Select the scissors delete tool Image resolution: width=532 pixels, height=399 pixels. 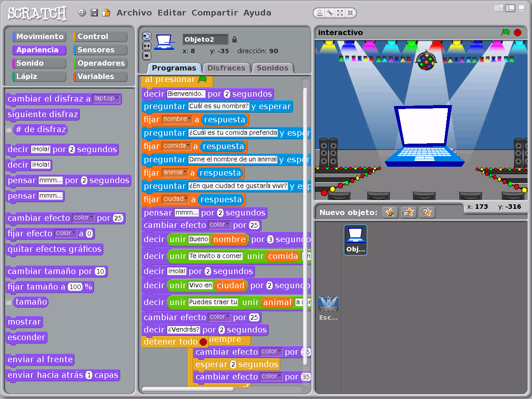[330, 12]
